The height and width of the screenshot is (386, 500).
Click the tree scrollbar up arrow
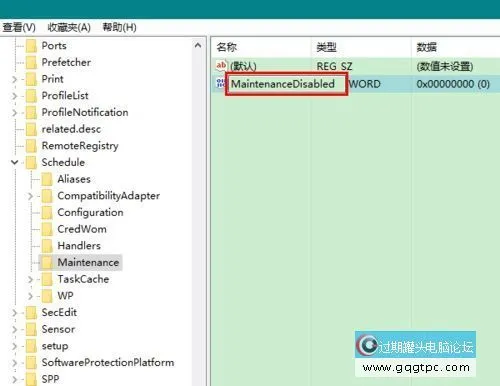198,45
